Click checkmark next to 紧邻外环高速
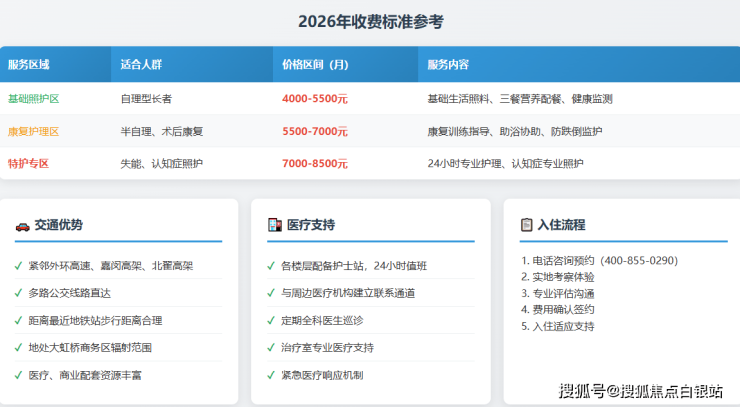This screenshot has height=407, width=740. tap(18, 266)
